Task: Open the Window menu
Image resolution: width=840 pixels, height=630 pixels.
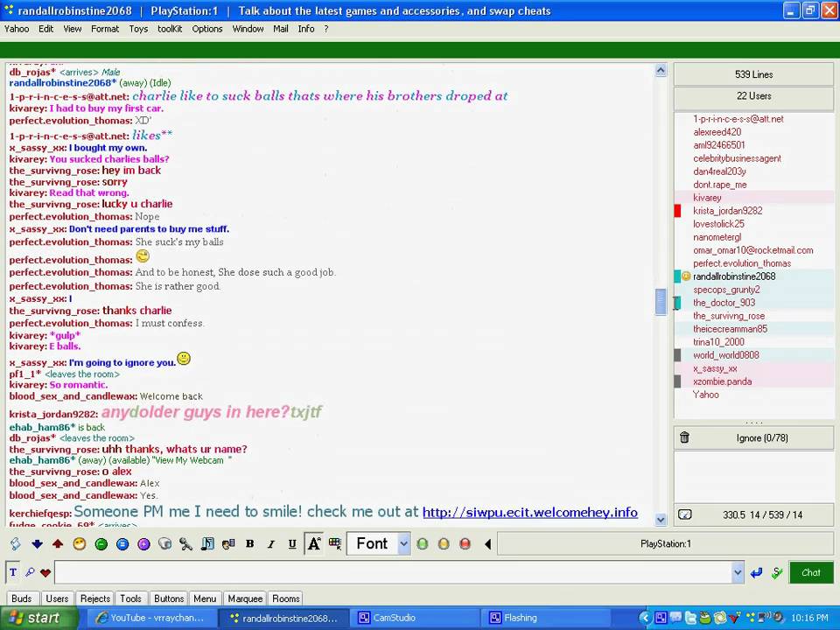Action: point(248,29)
